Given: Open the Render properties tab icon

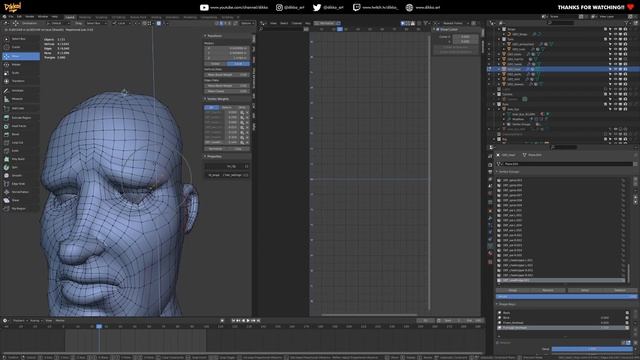Looking at the screenshot, I should click(490, 165).
